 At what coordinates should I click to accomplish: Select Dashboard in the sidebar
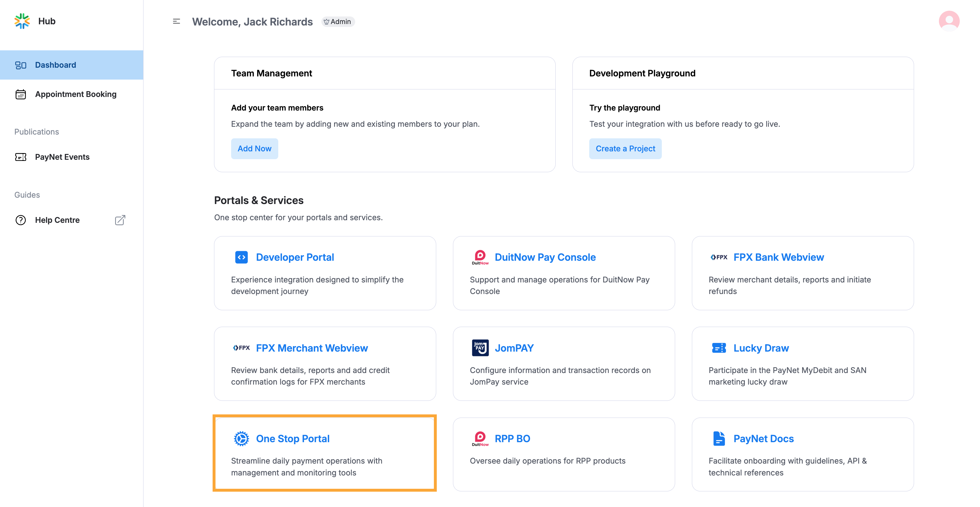[56, 65]
